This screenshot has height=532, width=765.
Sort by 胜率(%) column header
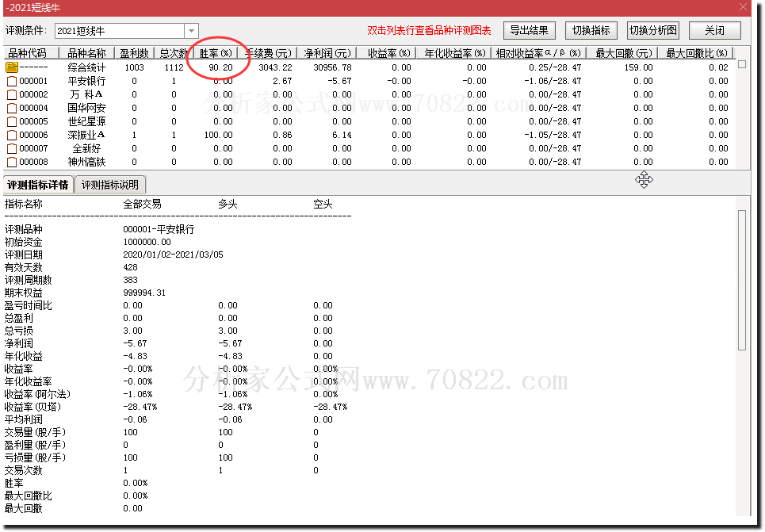click(x=216, y=52)
